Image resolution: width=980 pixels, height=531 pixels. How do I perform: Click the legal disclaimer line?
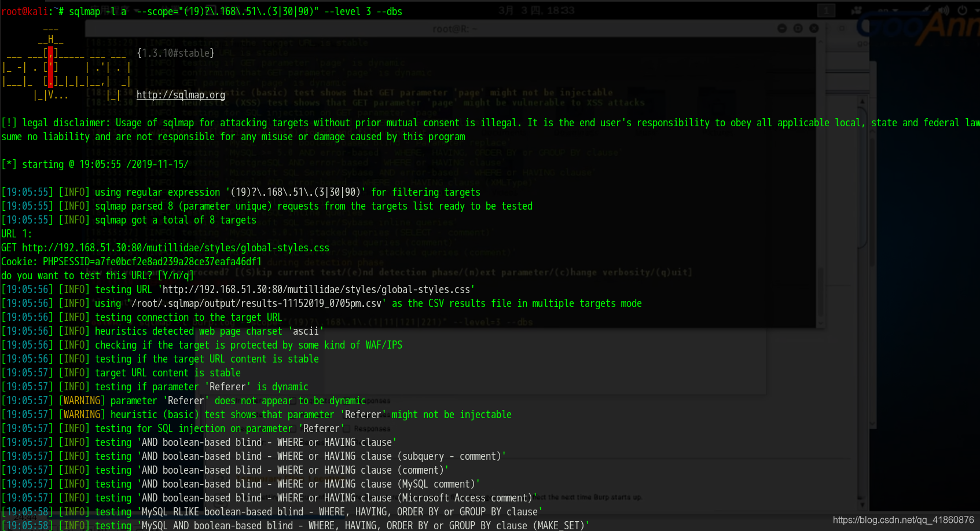click(x=490, y=123)
